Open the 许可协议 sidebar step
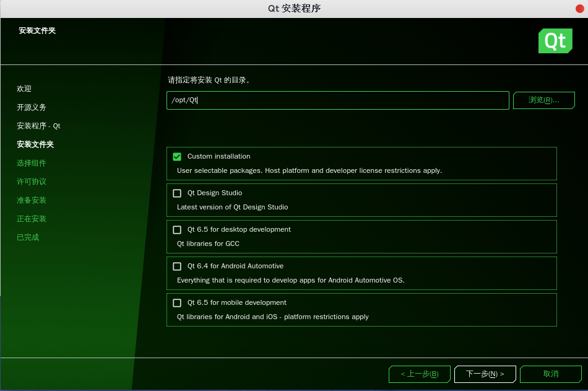Viewport: 588px width, 391px height. [x=32, y=182]
